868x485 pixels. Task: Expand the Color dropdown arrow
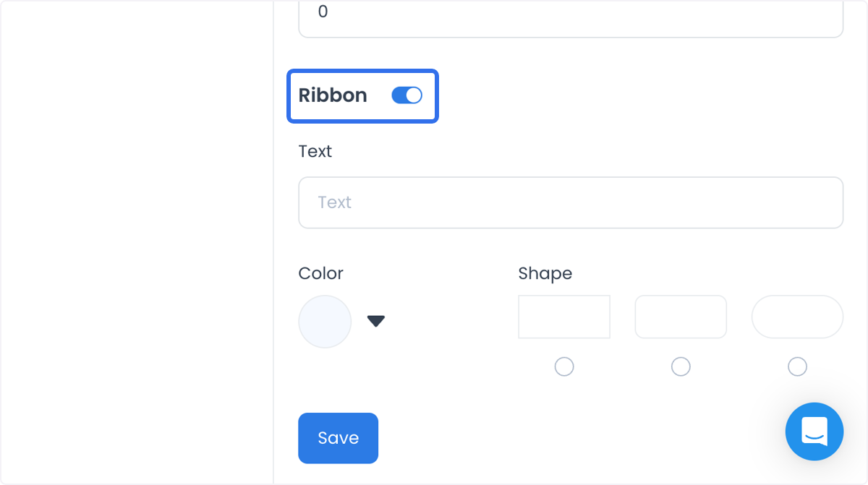pyautogui.click(x=376, y=321)
